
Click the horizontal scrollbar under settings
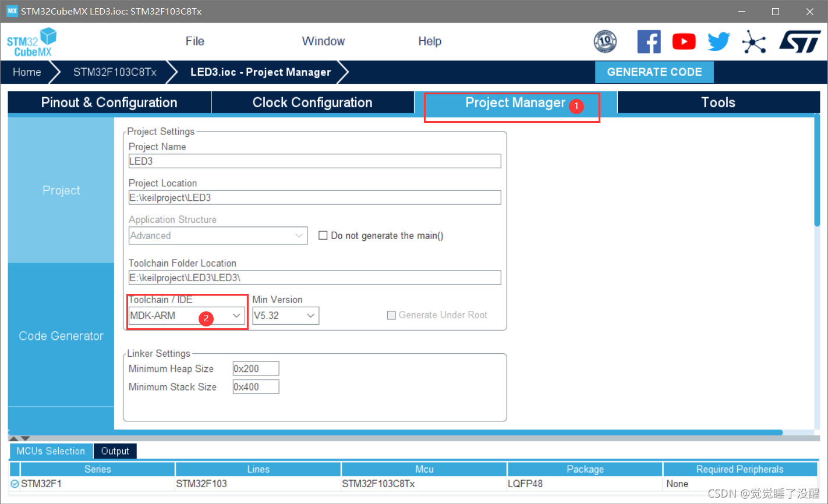pos(395,432)
